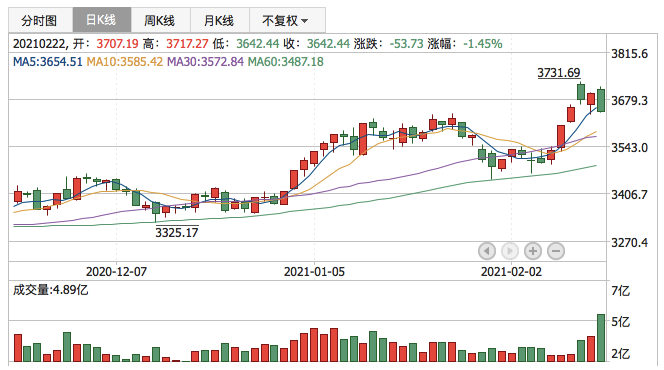Viewport: 664px width, 370px height.
Task: Click the 3270.4 price axis label
Action: [x=629, y=243]
